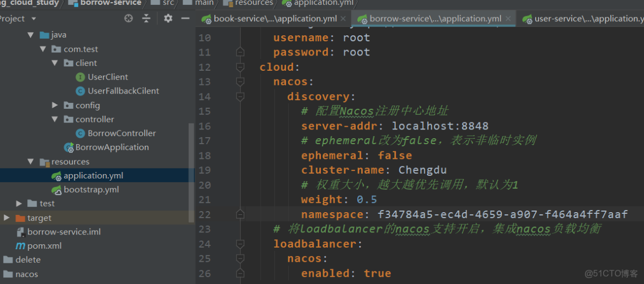Fold the nacos block at line 25
The image size is (644, 284).
click(240, 259)
